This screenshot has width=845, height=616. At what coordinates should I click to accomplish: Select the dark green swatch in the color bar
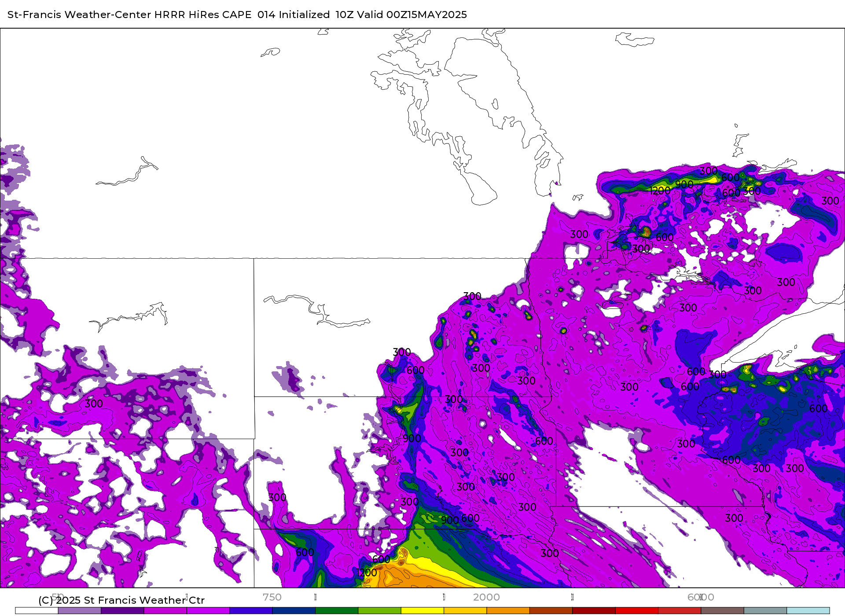pyautogui.click(x=337, y=611)
